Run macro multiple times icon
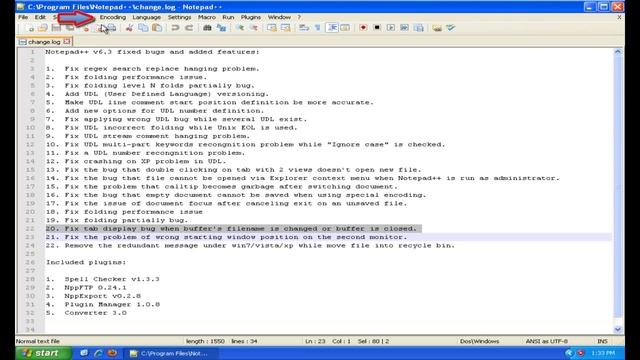 point(404,28)
